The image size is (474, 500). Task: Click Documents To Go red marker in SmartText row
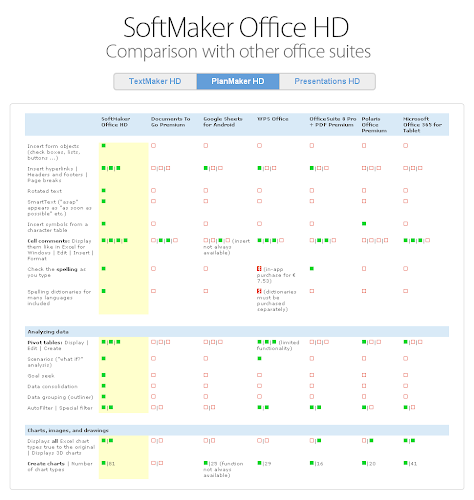(153, 201)
